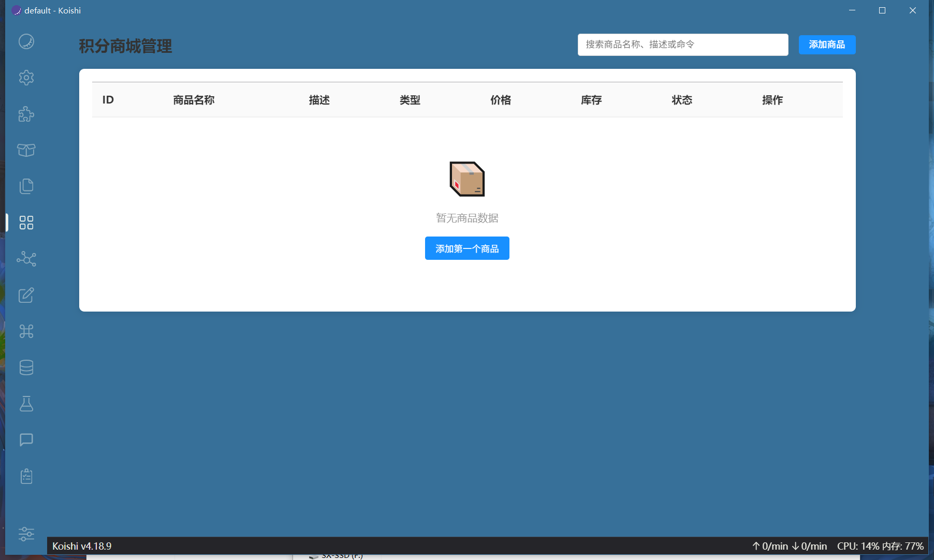Viewport: 934px width, 560px height.
Task: Open the file explorer documents icon
Action: [26, 186]
